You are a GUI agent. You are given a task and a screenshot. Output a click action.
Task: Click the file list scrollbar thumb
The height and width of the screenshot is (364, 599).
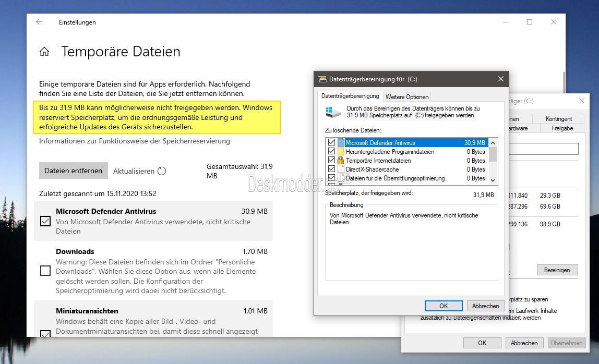click(x=493, y=154)
